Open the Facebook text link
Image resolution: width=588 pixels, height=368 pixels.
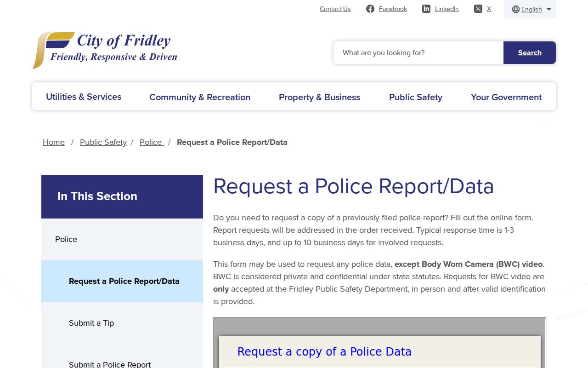[x=393, y=9]
